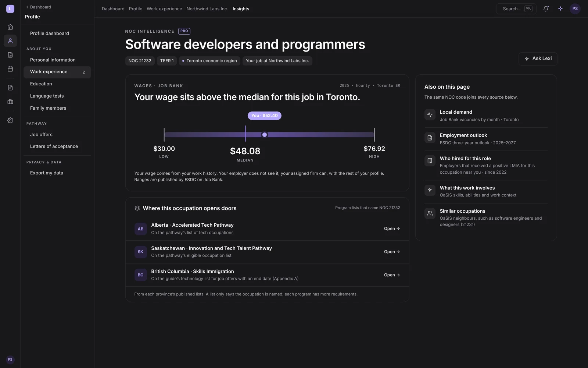Open the settings gear icon
588x368 pixels.
tap(10, 120)
